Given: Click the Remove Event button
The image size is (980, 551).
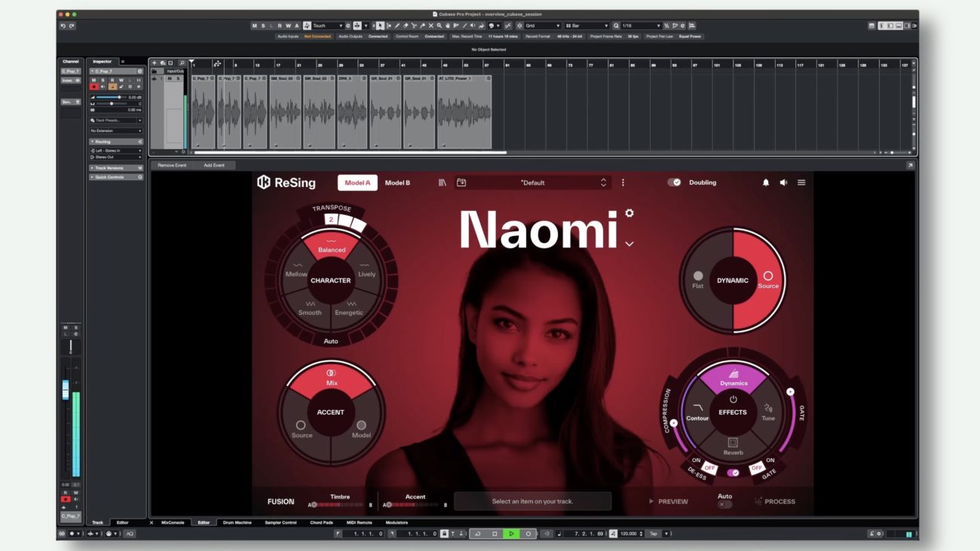Looking at the screenshot, I should click(172, 165).
